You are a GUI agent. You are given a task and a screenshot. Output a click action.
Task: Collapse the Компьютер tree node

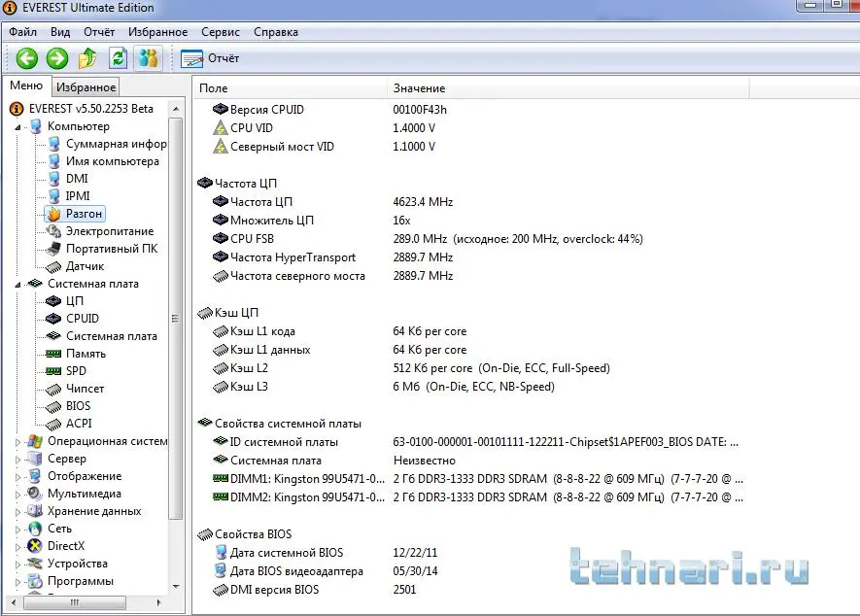pos(17,126)
